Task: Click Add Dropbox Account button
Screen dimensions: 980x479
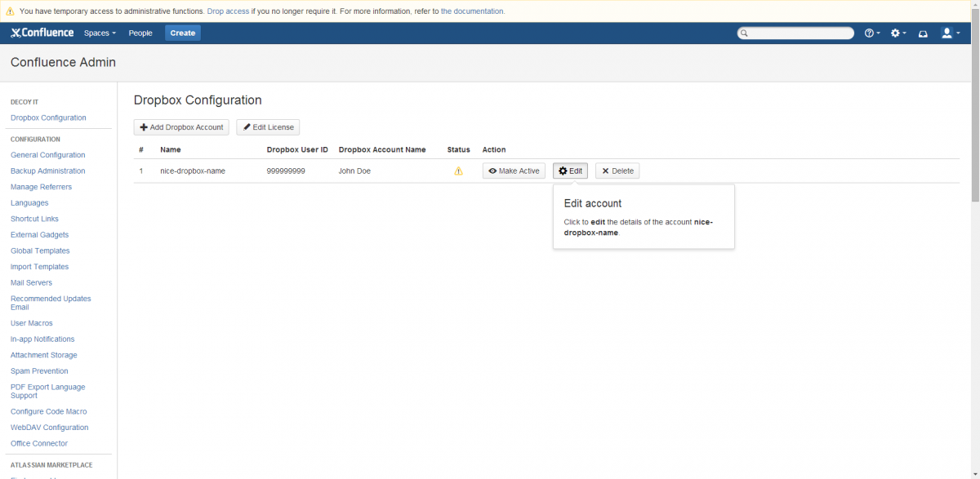Action: pyautogui.click(x=181, y=127)
